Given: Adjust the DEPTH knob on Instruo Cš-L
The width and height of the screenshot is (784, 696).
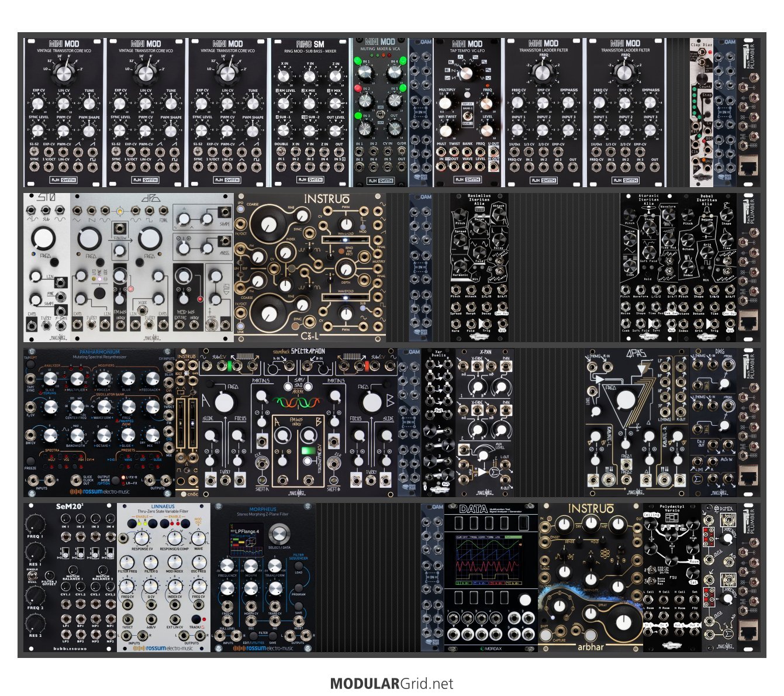Looking at the screenshot, I should tap(347, 270).
